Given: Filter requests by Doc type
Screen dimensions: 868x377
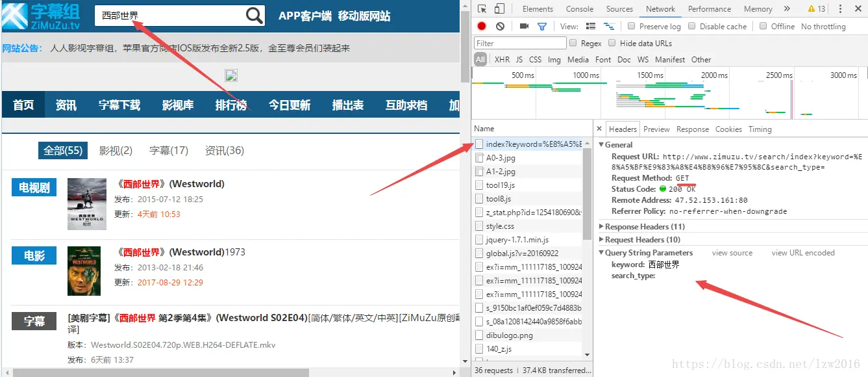Looking at the screenshot, I should (x=624, y=59).
